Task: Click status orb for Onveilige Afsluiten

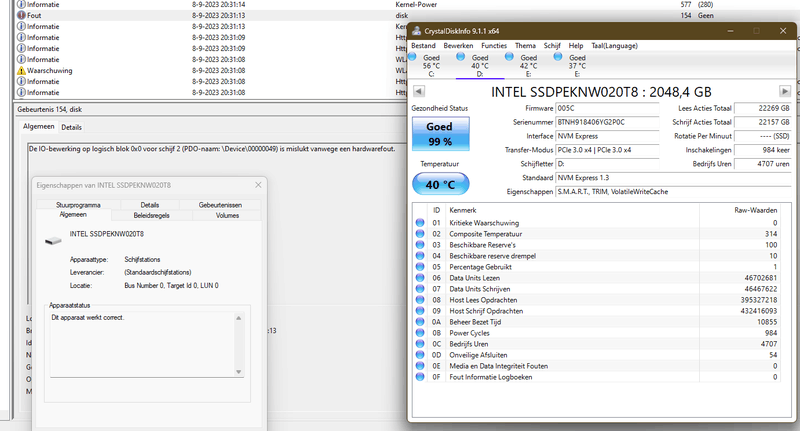Action: point(420,355)
